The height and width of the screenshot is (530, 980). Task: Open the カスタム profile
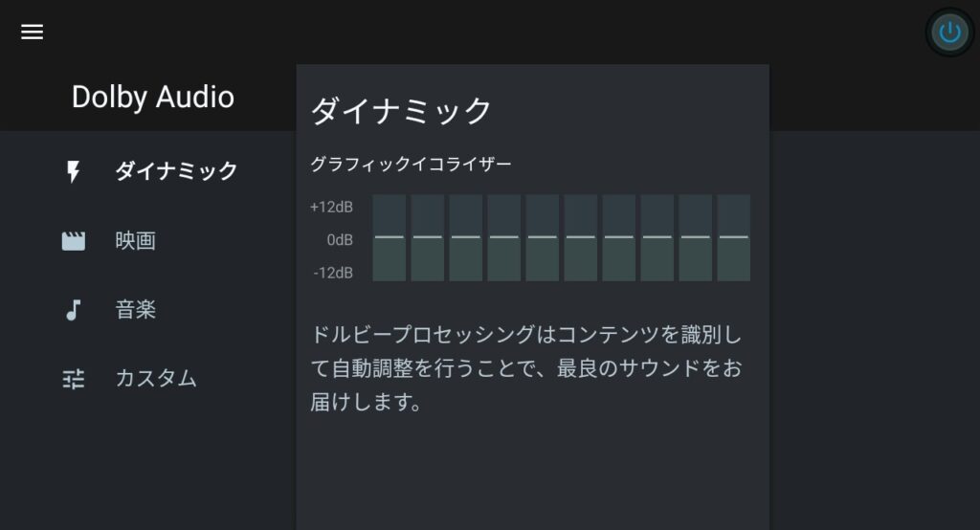click(156, 379)
